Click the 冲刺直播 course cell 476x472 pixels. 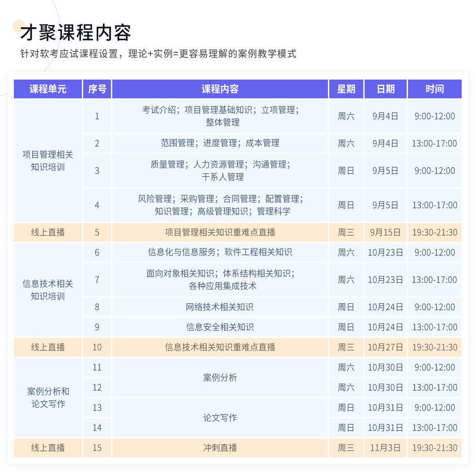pyautogui.click(x=220, y=448)
